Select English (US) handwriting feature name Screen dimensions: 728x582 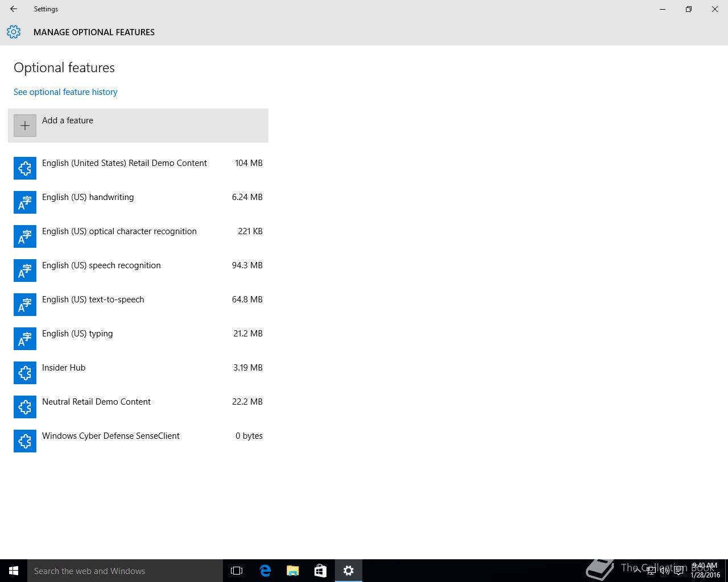pyautogui.click(x=88, y=197)
